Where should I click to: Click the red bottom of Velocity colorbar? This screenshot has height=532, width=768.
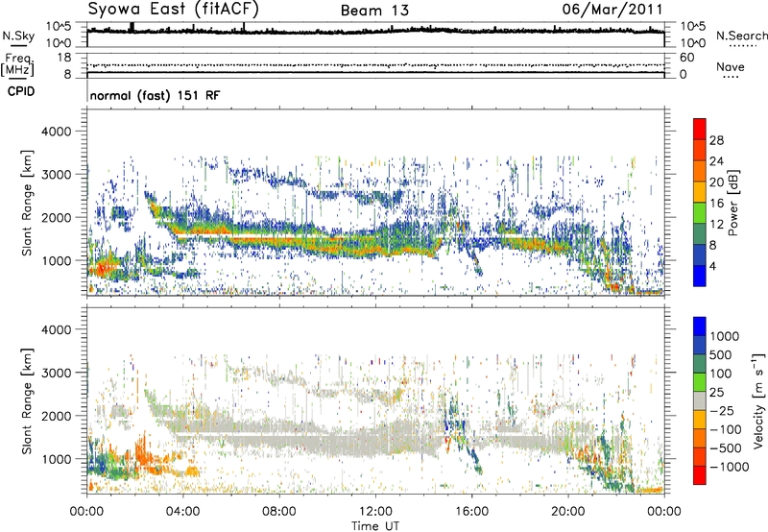tap(700, 475)
